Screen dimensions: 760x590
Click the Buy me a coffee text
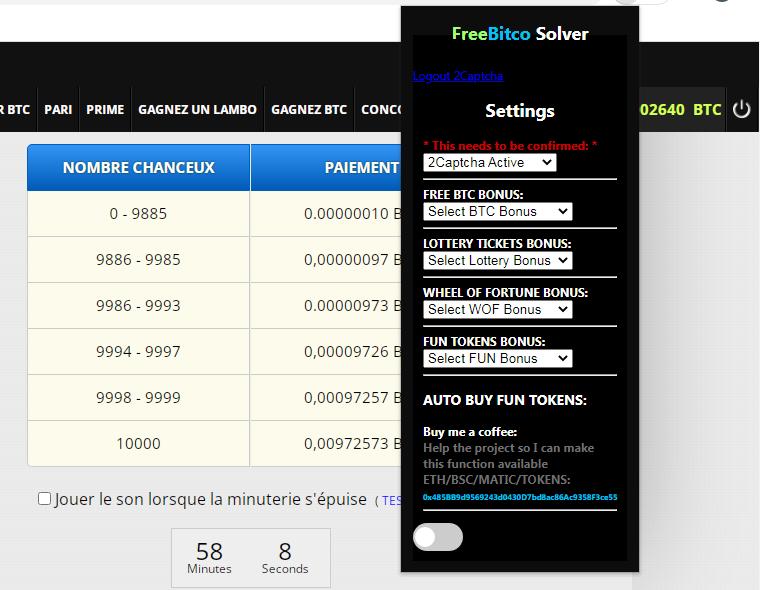coord(470,431)
